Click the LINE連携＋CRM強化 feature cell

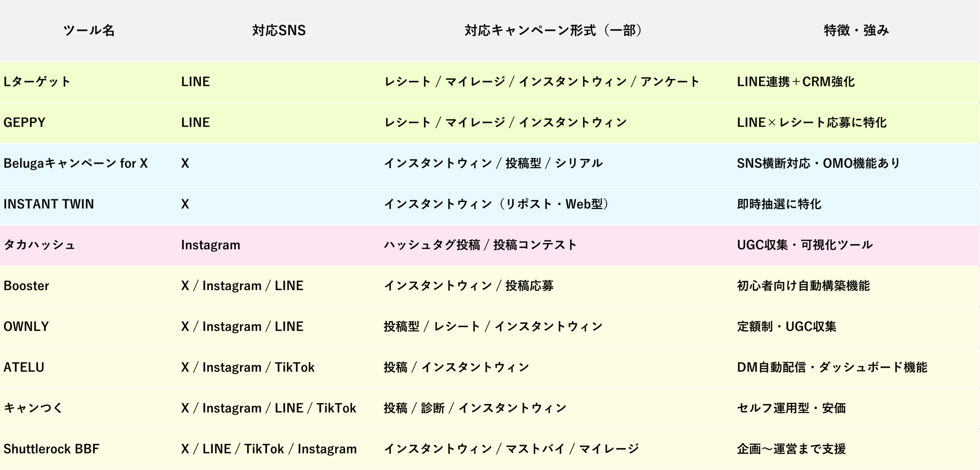795,82
